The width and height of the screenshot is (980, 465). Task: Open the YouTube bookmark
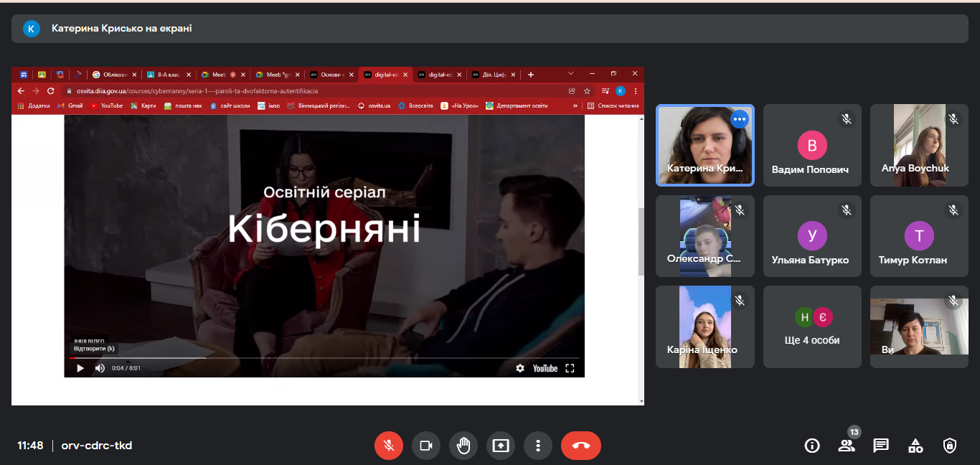click(x=107, y=105)
